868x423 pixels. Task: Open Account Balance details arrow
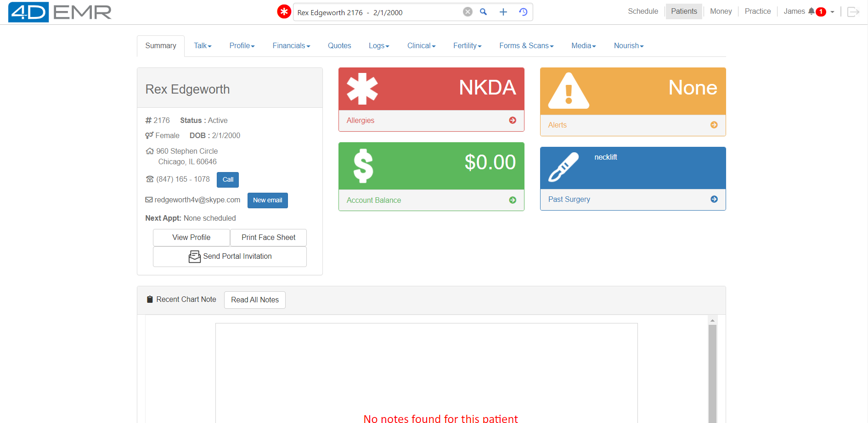(512, 200)
